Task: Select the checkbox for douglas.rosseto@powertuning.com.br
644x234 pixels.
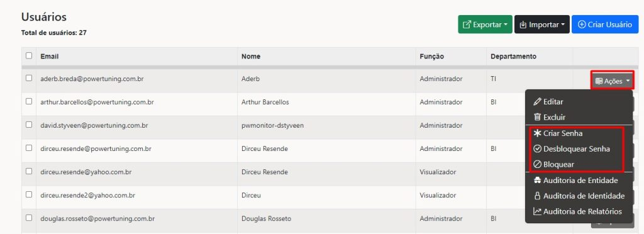Action: click(29, 218)
